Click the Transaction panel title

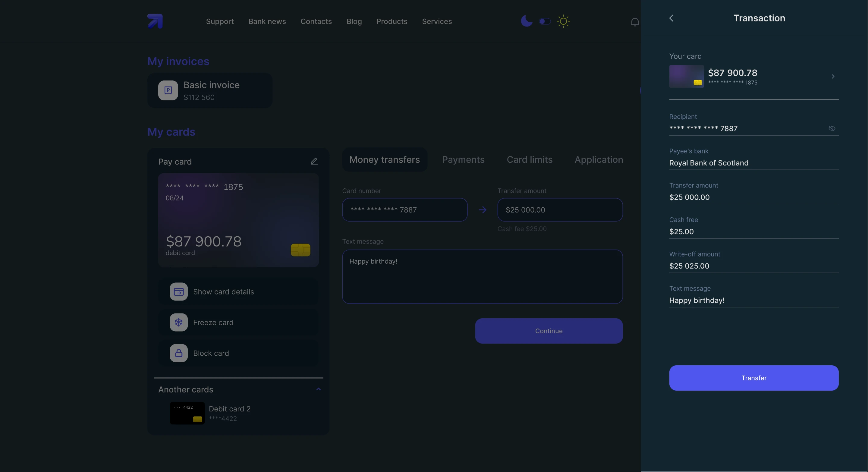click(x=759, y=18)
